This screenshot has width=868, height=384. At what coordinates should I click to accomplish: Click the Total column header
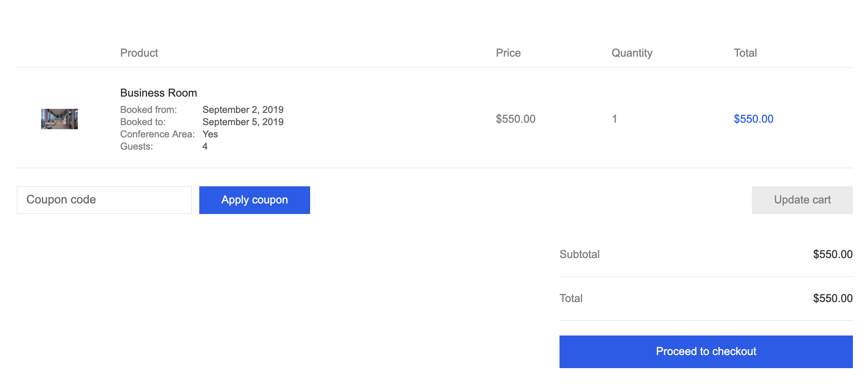[x=745, y=53]
